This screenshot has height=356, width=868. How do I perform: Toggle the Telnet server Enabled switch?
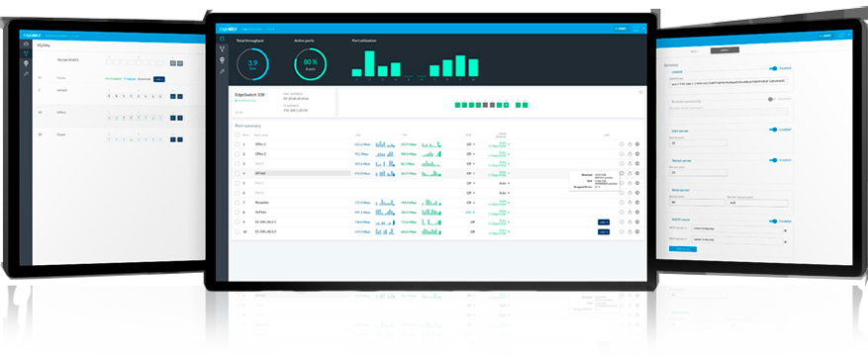[x=773, y=160]
